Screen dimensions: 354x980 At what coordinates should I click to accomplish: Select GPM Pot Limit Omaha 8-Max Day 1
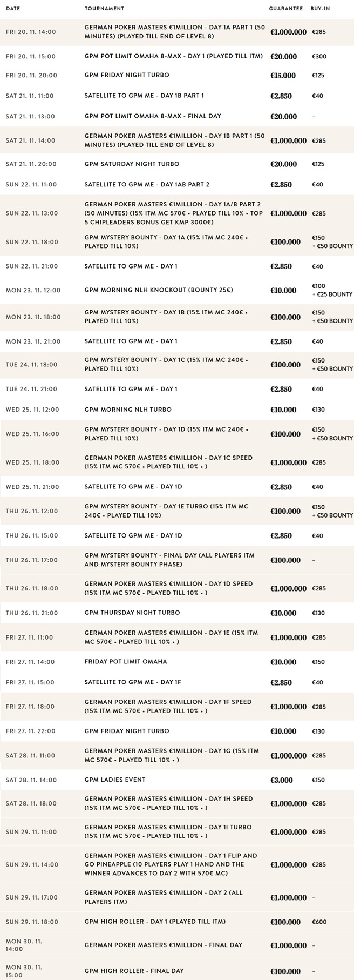pos(177,56)
